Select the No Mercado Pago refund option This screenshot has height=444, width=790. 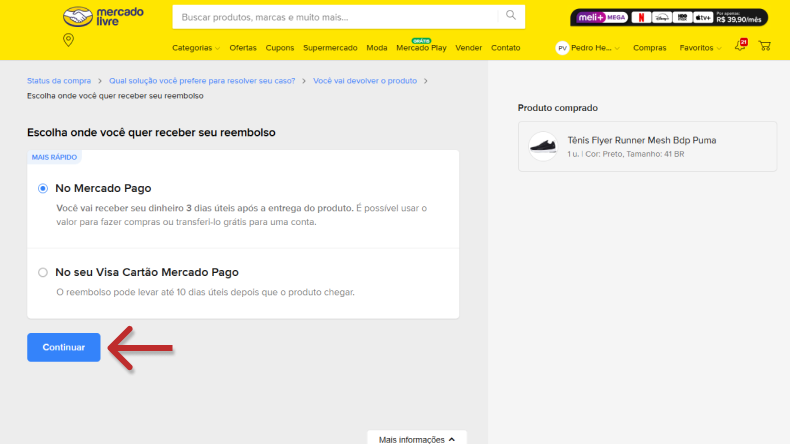point(43,188)
